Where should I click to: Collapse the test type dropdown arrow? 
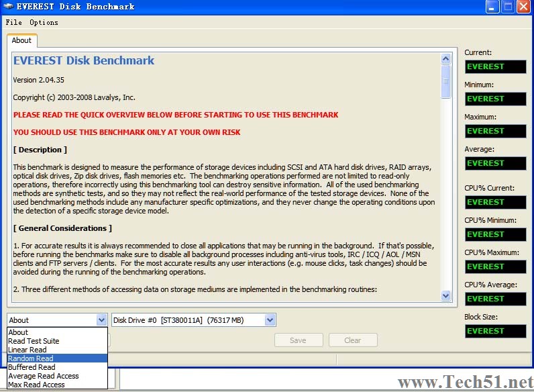101,320
